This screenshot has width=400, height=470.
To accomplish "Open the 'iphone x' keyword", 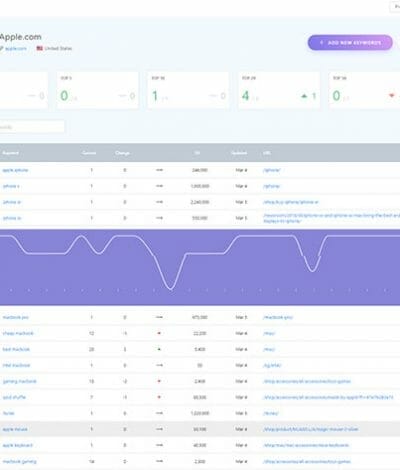I will coord(11,186).
